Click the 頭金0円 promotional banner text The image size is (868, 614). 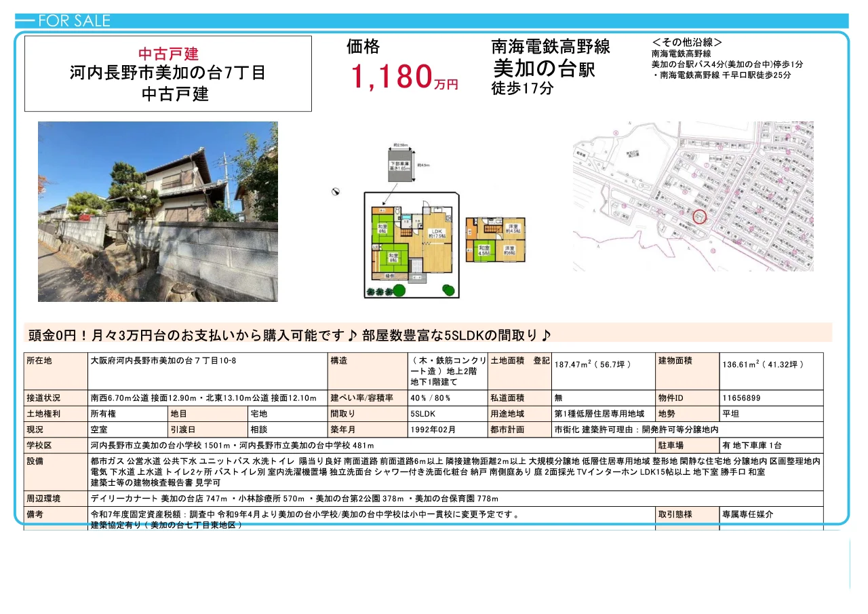(285, 332)
